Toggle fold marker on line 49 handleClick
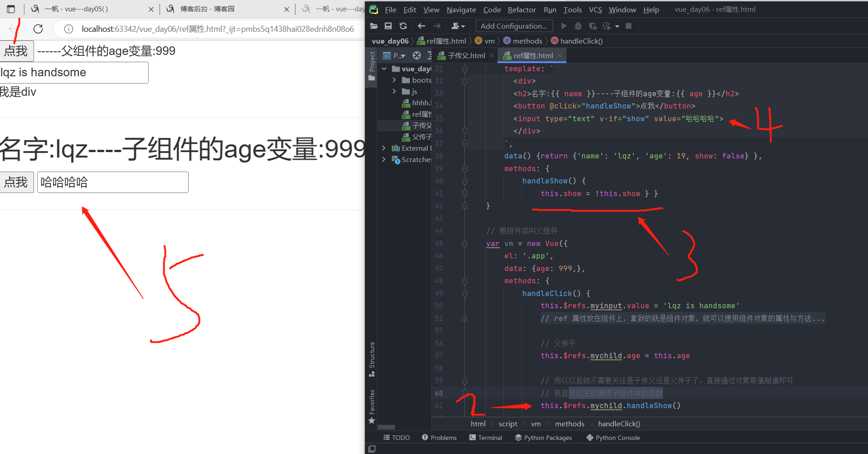This screenshot has width=868, height=454. (464, 294)
